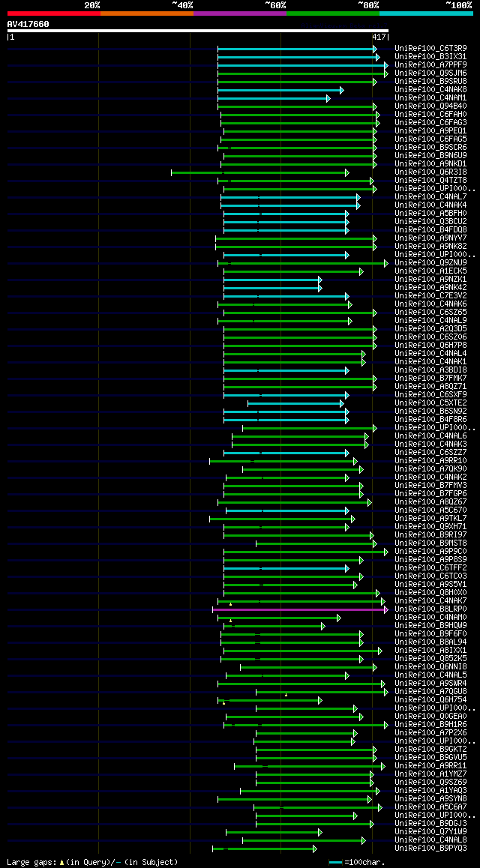Select the UniRef100_C4NAM1 label
The image size is (480, 868).
pos(430,98)
